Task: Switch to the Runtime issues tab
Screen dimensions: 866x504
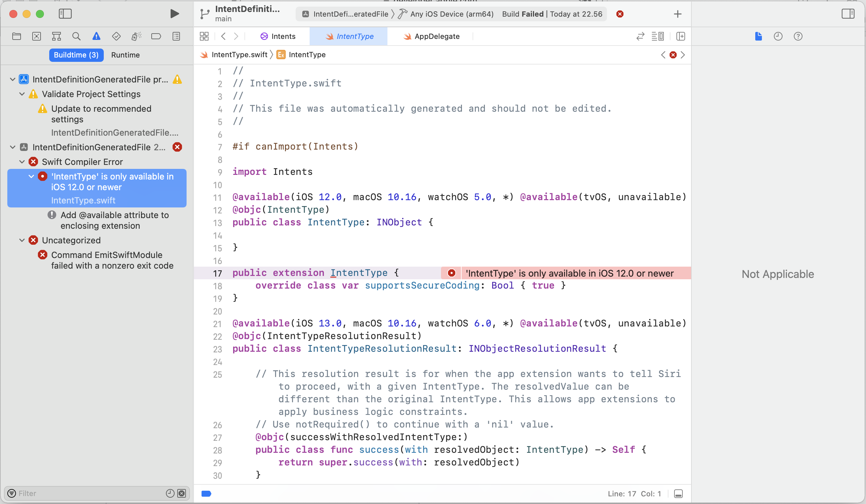Action: pos(125,55)
